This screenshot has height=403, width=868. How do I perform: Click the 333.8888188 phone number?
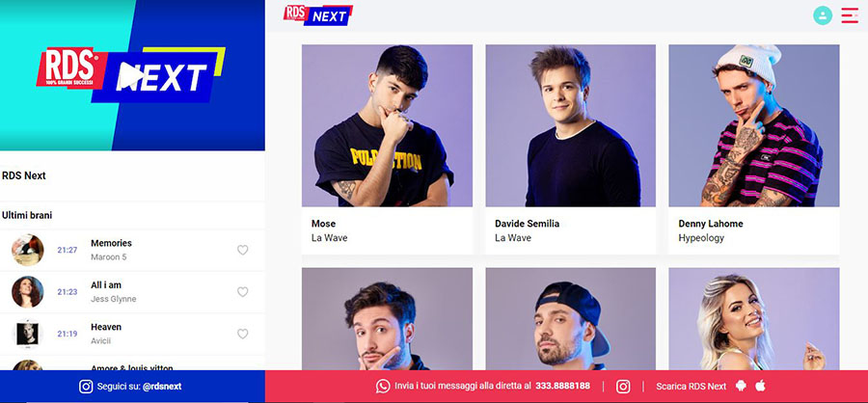pos(562,386)
